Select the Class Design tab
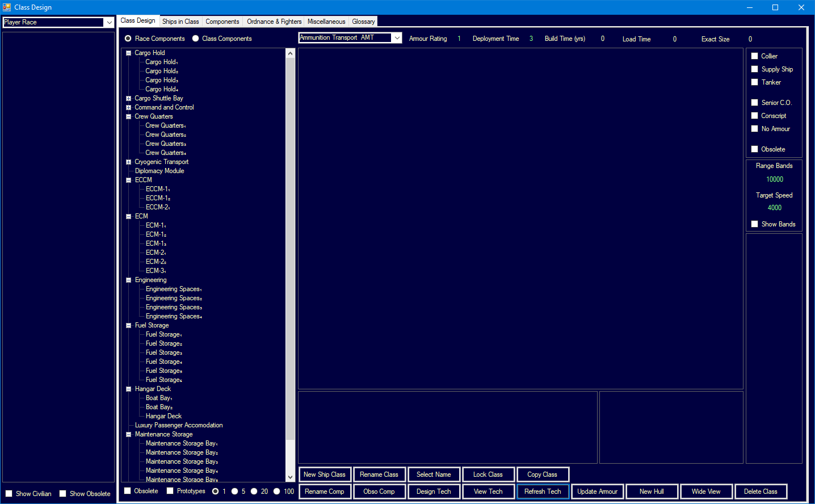Viewport: 815px width, 504px height. (x=138, y=20)
